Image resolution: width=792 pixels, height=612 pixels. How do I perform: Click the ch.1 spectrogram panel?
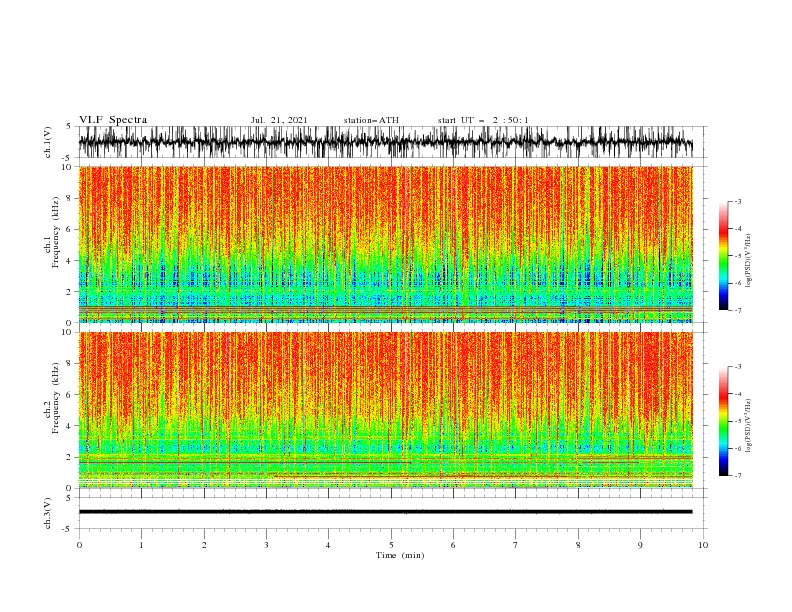386,244
